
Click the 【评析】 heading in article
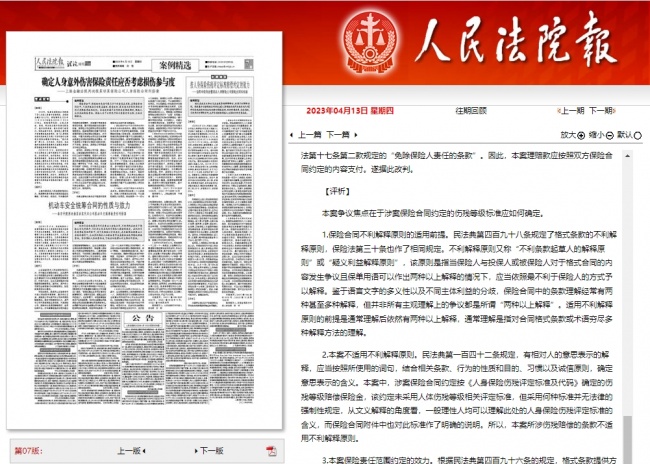click(337, 191)
